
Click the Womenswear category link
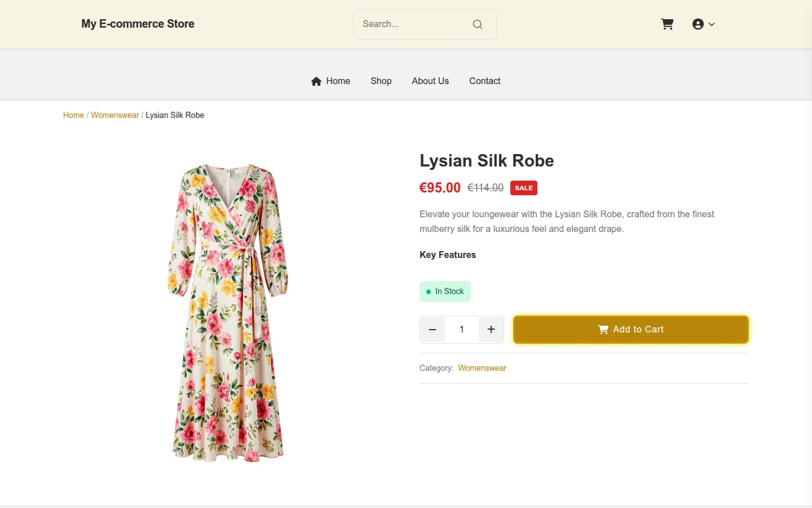click(482, 368)
